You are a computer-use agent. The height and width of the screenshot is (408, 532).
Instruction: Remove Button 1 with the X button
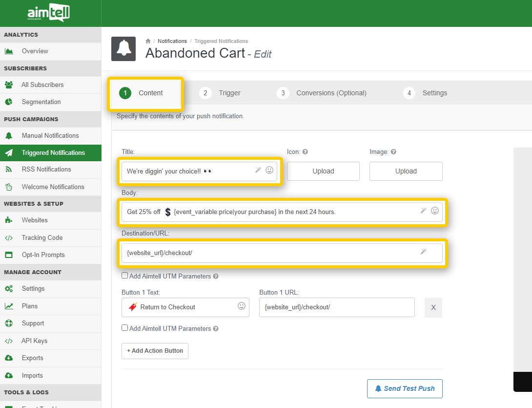pos(433,307)
